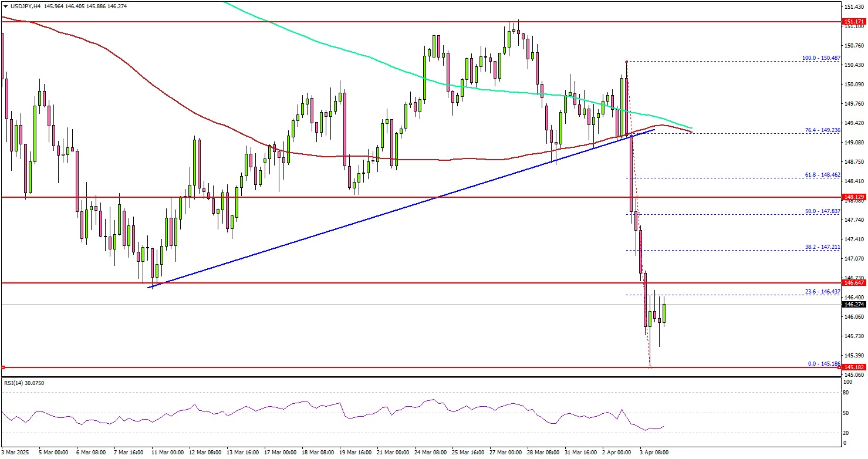Click the 23.6 - 146.437 Fibonacci label

point(823,292)
